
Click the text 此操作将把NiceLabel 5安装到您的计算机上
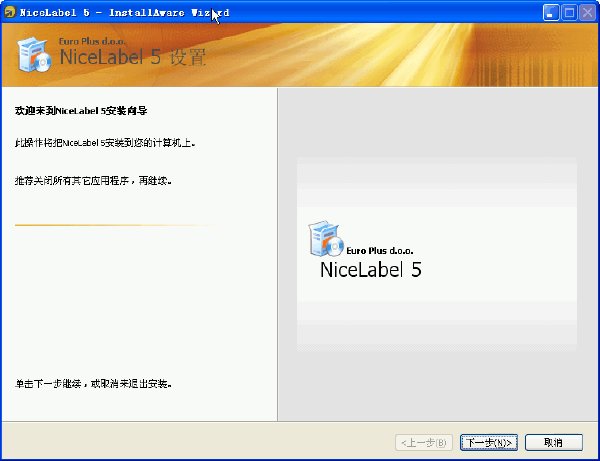coord(105,143)
